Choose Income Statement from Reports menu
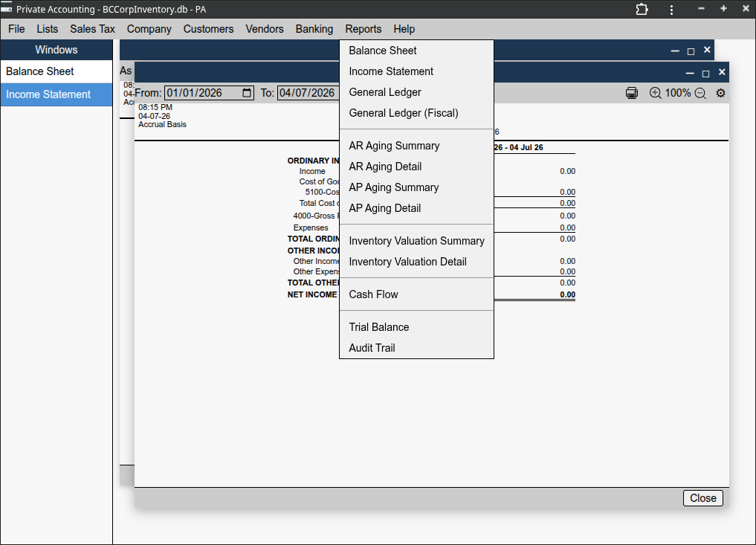 [x=416, y=71]
